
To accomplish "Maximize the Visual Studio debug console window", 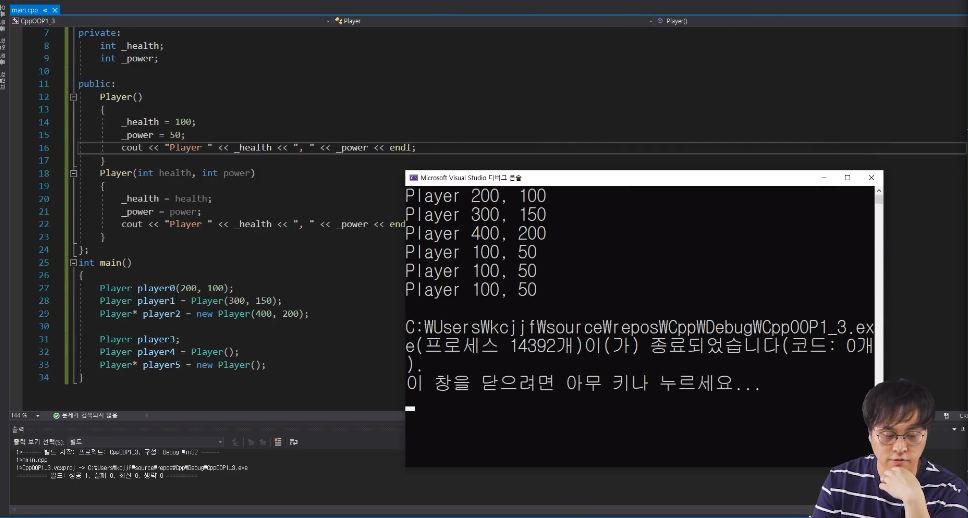I will [848, 178].
